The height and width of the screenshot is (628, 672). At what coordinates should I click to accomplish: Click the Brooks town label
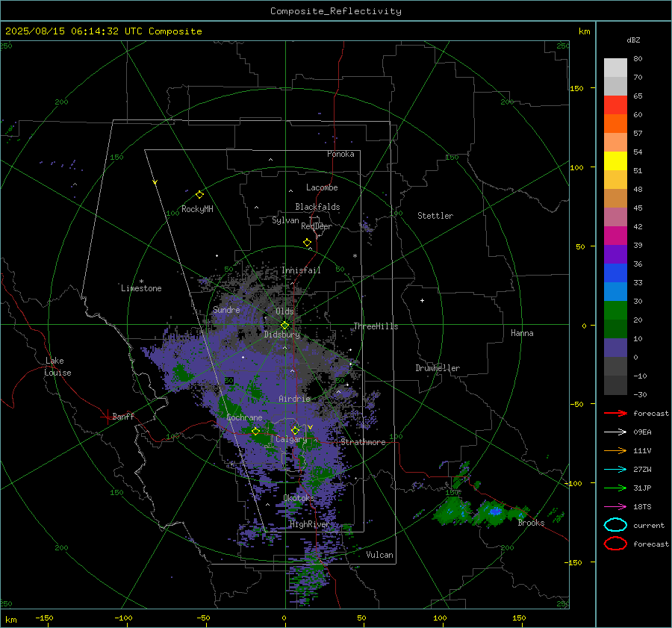(x=531, y=523)
